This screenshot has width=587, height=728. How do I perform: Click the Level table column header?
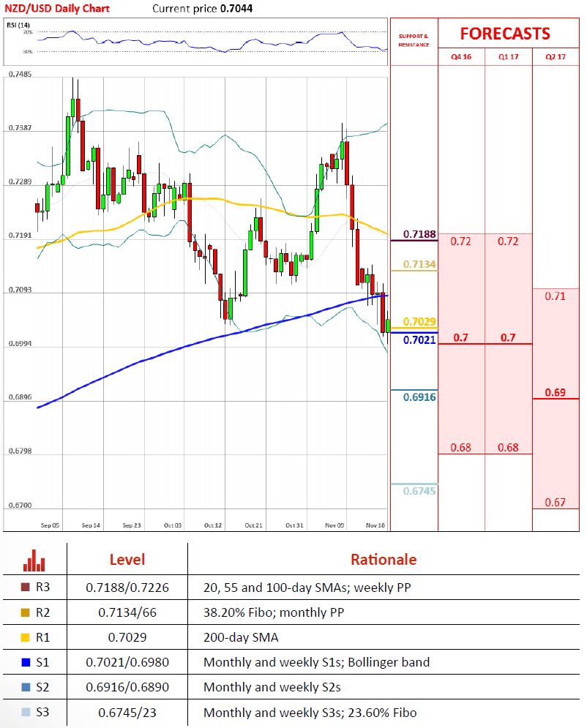click(127, 560)
